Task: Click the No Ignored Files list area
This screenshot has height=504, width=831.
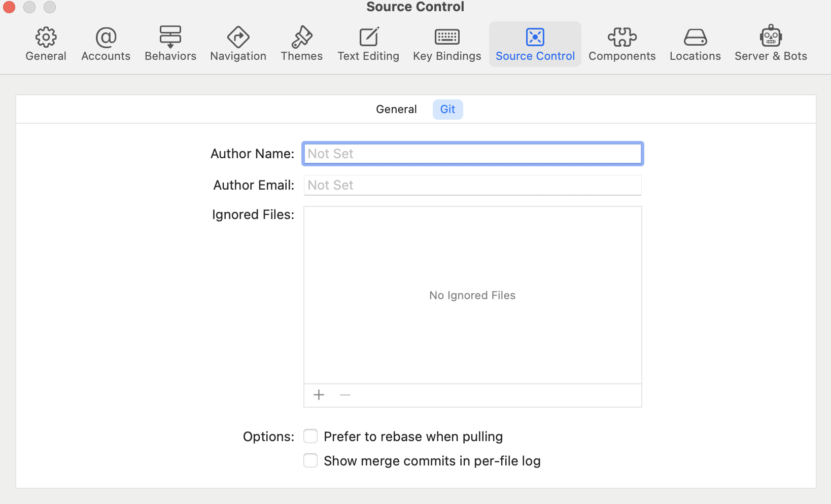Action: click(473, 295)
